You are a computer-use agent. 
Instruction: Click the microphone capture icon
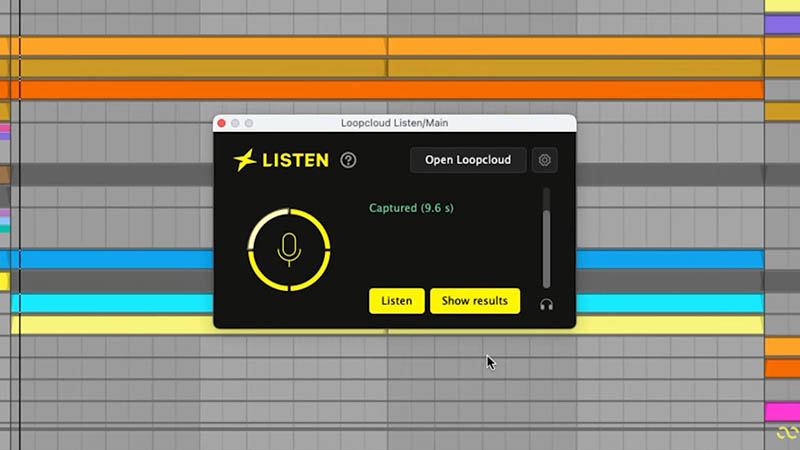289,249
